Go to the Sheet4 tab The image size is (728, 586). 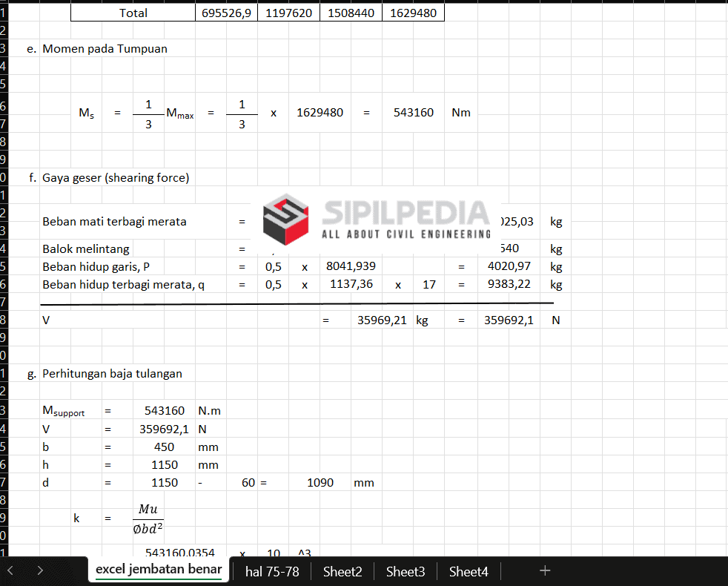[469, 571]
